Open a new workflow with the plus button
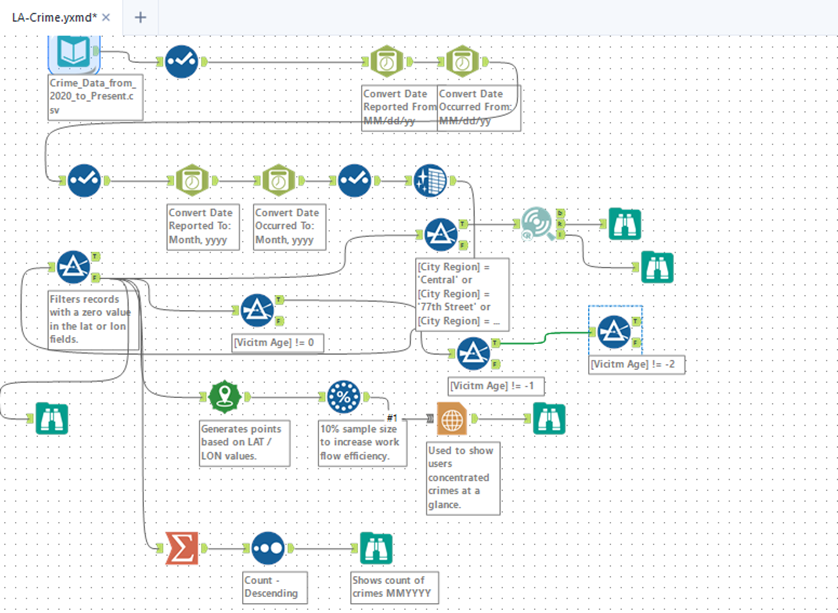 (x=140, y=17)
